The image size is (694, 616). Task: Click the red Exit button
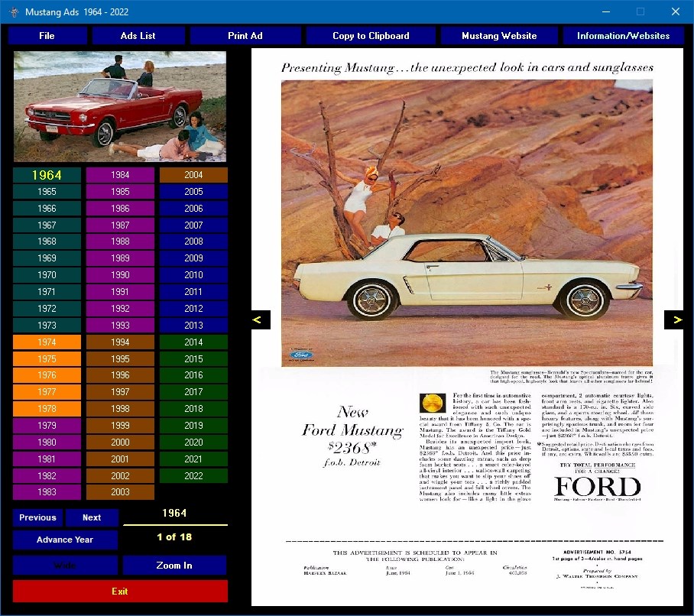[x=120, y=592]
